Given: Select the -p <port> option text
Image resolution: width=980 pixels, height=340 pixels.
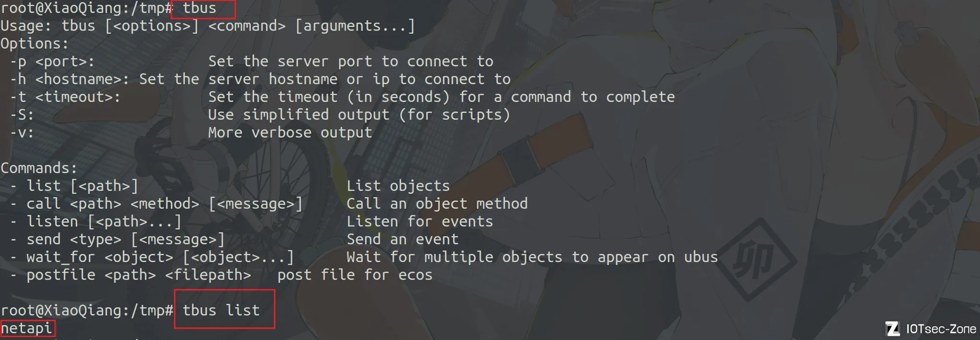Looking at the screenshot, I should [52, 62].
